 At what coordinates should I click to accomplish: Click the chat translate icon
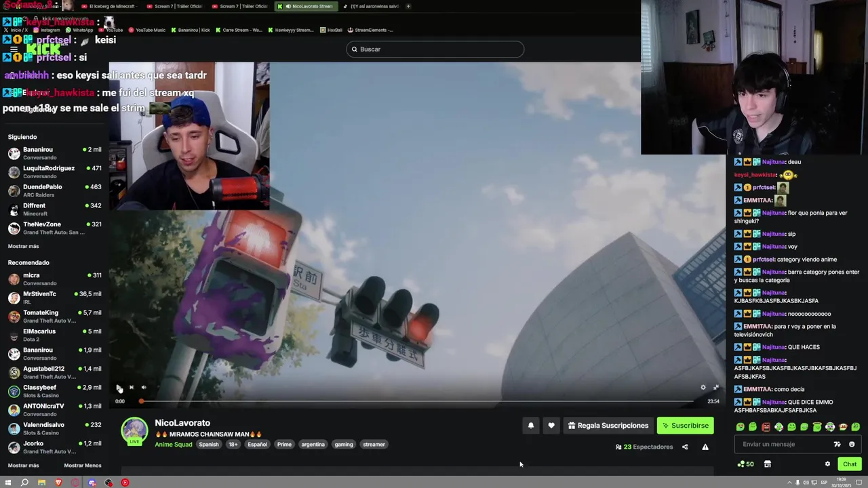(837, 445)
